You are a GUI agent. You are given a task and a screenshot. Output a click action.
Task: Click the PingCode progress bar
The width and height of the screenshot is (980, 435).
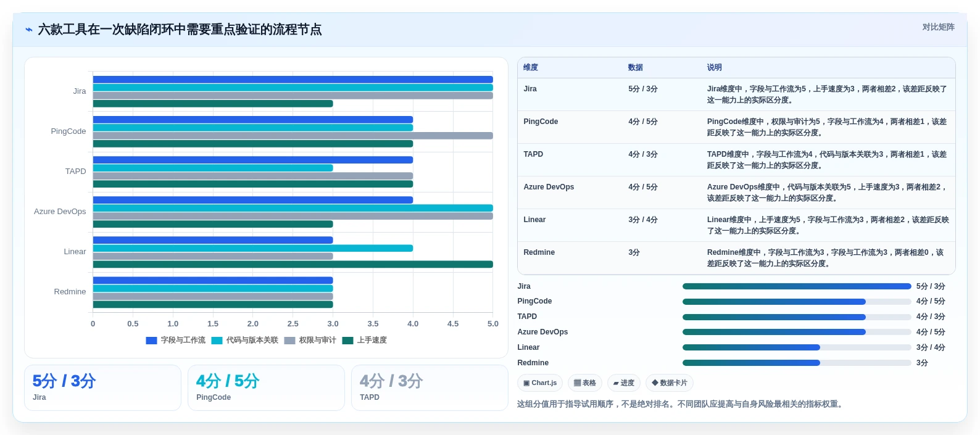coord(797,302)
